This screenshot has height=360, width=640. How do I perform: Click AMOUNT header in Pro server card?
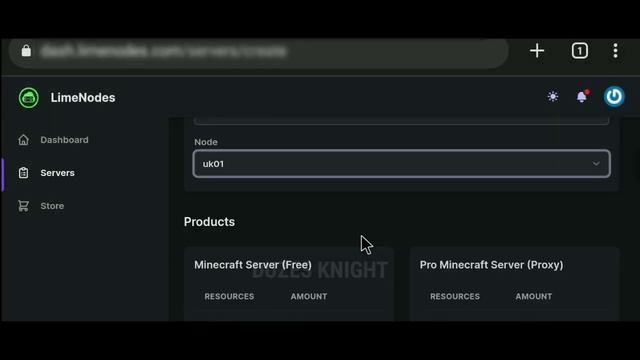pyautogui.click(x=533, y=297)
